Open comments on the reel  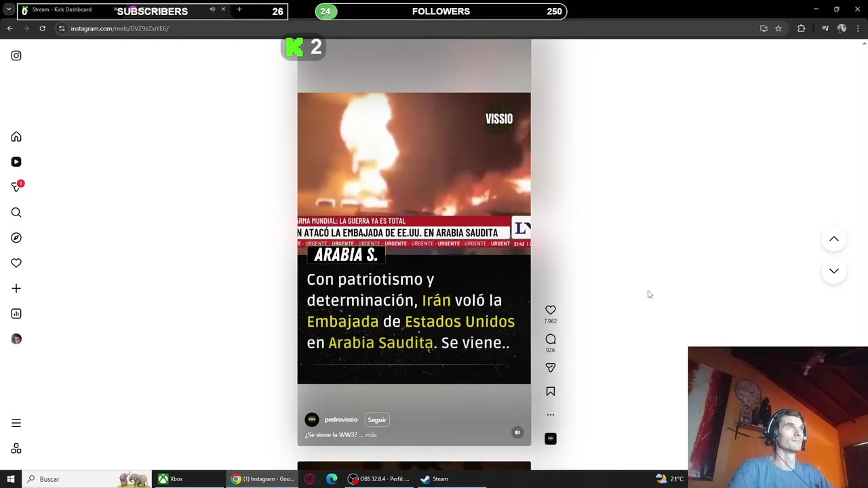click(551, 339)
